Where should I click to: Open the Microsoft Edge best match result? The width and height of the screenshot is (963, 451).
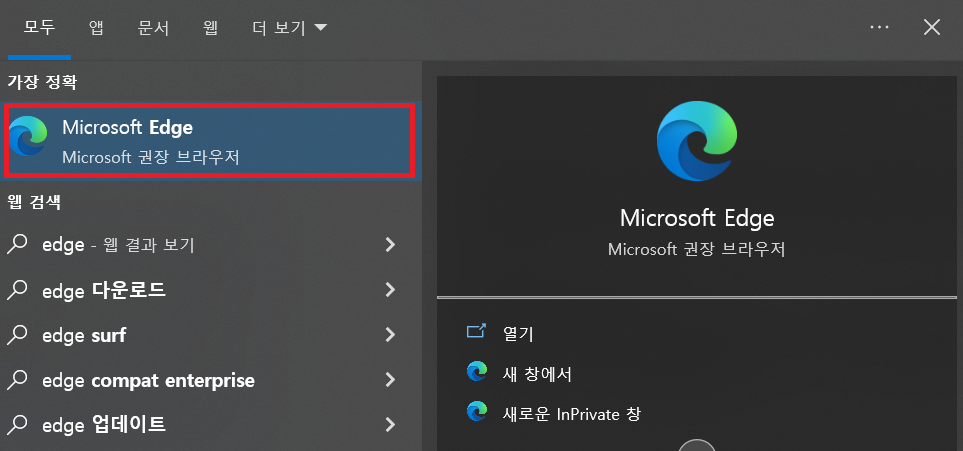coord(210,141)
